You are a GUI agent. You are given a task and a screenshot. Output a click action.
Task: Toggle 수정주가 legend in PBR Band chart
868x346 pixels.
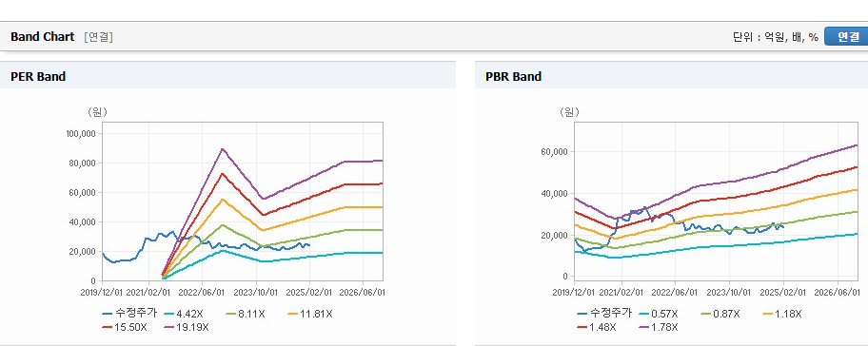pyautogui.click(x=604, y=314)
